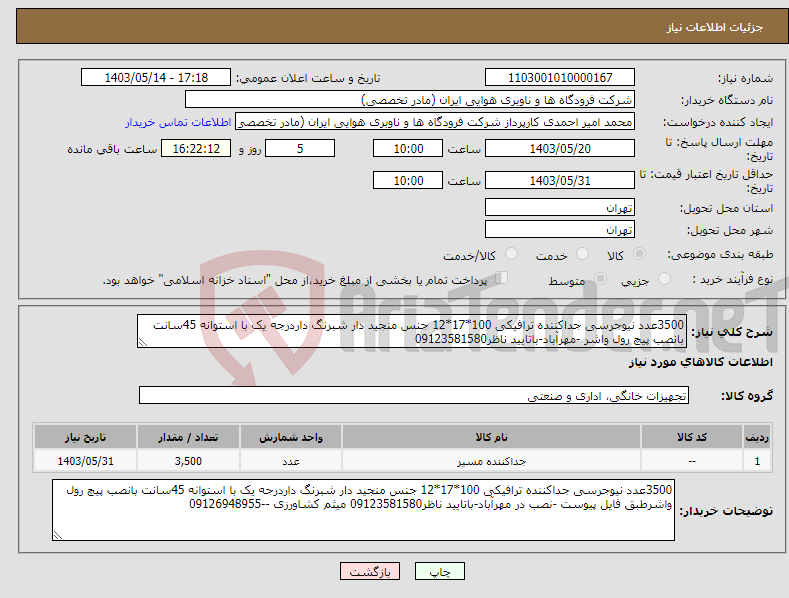Click the unit cell عدد

click(x=291, y=461)
